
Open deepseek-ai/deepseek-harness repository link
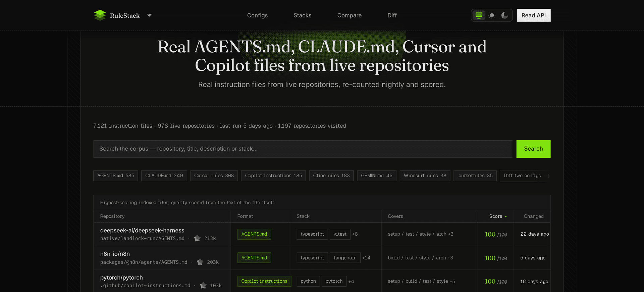pyautogui.click(x=142, y=231)
